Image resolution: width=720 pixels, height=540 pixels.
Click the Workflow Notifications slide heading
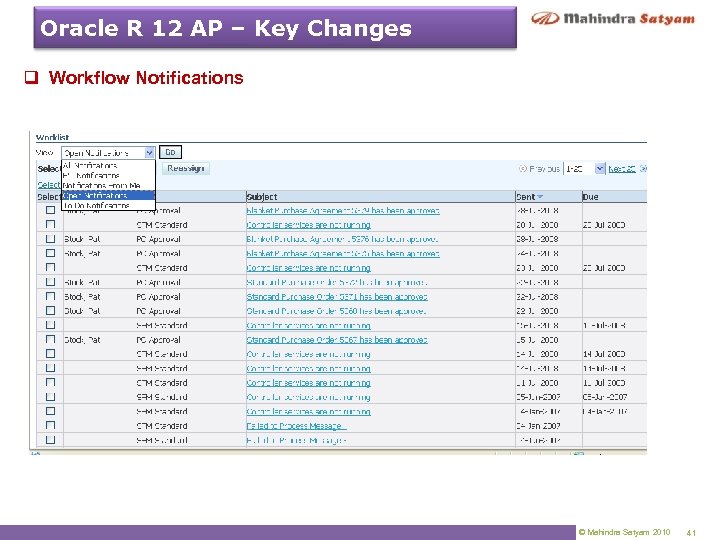pos(146,78)
